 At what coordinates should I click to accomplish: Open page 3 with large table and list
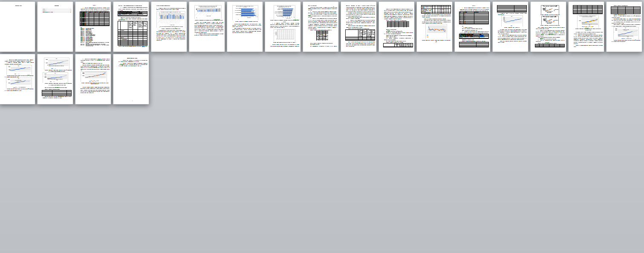click(93, 27)
